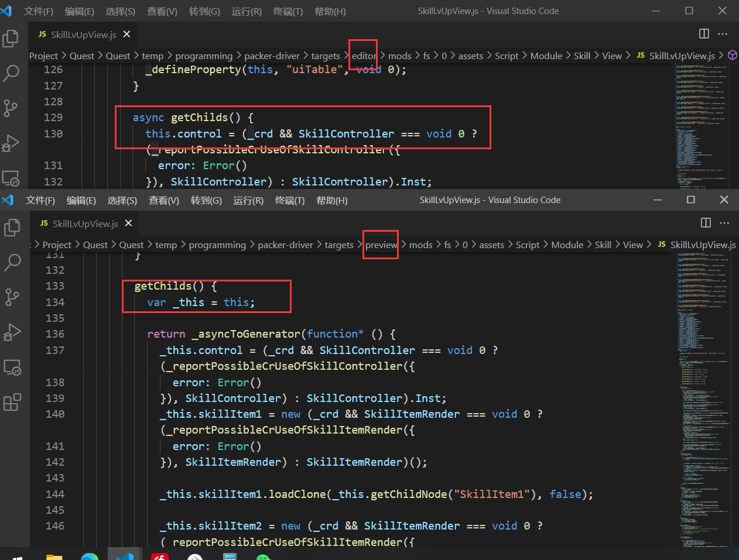Expand the 'preview' breadcrumb in the lower window
The height and width of the screenshot is (560, 739).
click(x=381, y=245)
